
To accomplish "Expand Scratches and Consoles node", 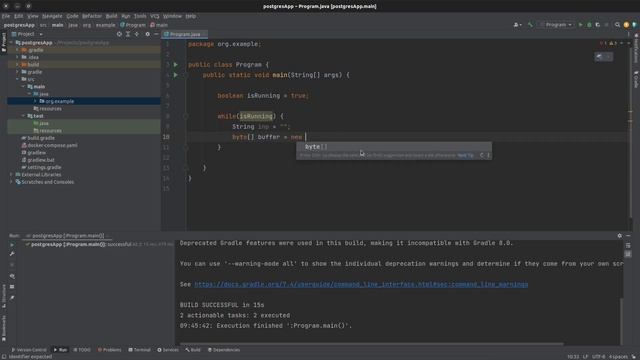I will (x=11, y=182).
